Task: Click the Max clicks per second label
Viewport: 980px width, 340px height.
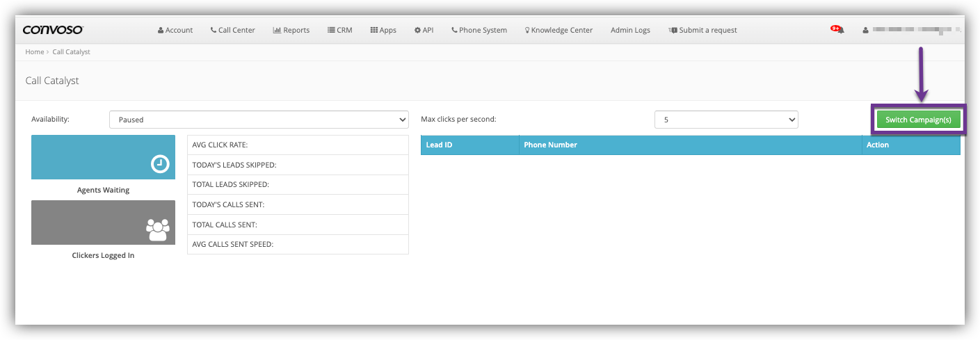Action: [x=458, y=119]
